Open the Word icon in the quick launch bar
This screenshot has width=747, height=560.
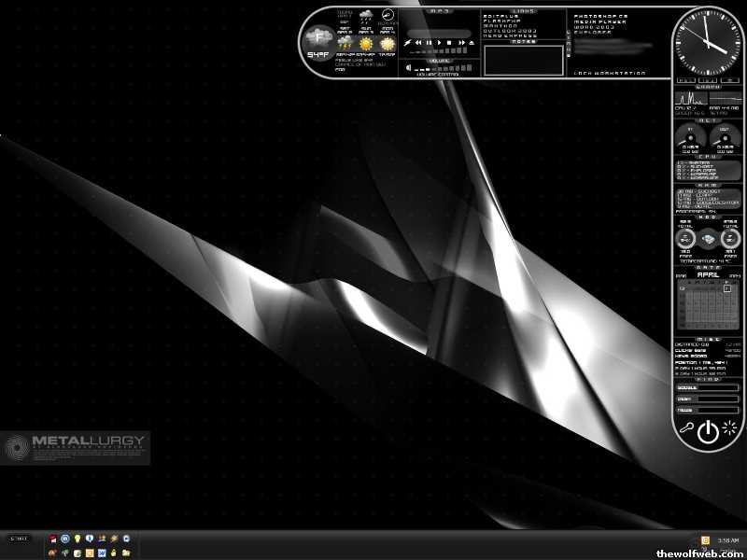pyautogui.click(x=101, y=553)
